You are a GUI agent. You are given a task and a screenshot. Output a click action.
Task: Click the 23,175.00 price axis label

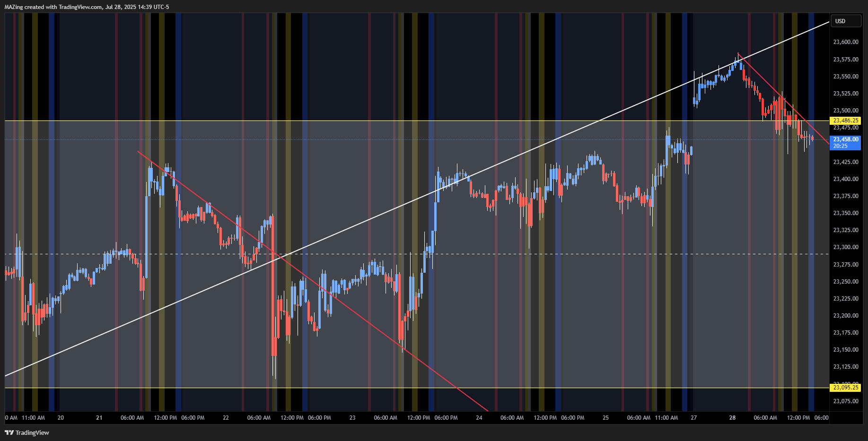pos(846,333)
